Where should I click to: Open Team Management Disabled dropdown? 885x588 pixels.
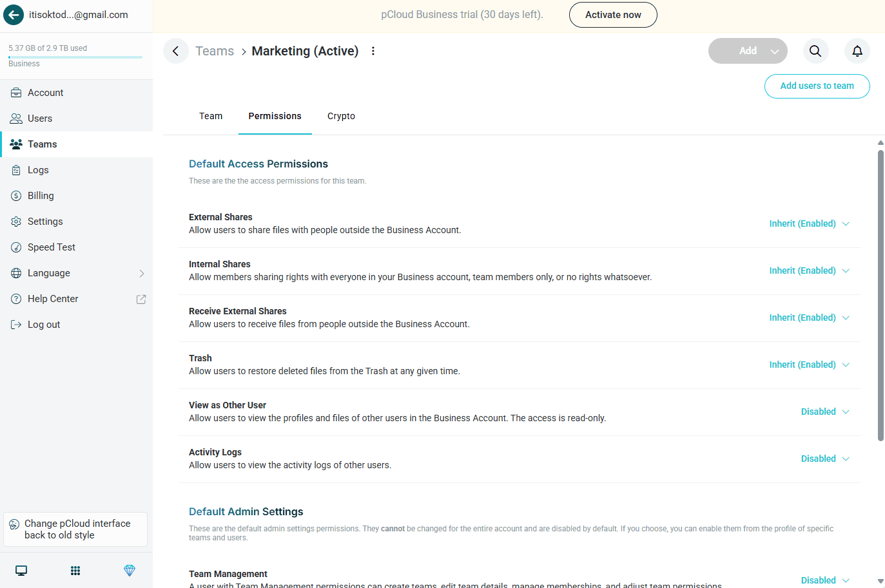click(825, 580)
